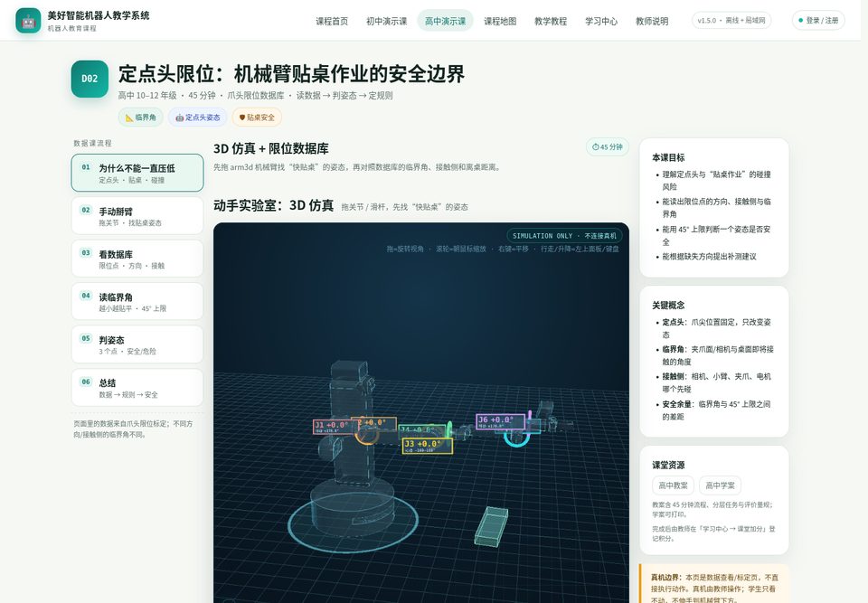Screen dimensions: 868x603
Task: Open 课程首页 navigation item
Action: coord(332,21)
